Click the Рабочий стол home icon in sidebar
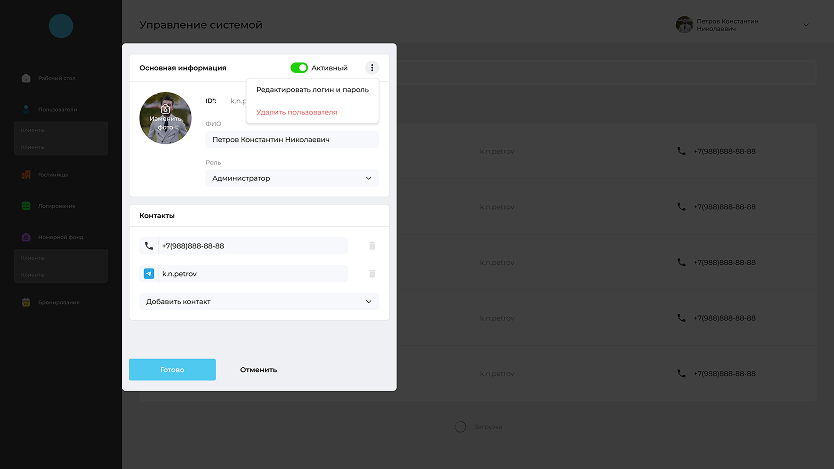834x469 pixels. (x=26, y=78)
